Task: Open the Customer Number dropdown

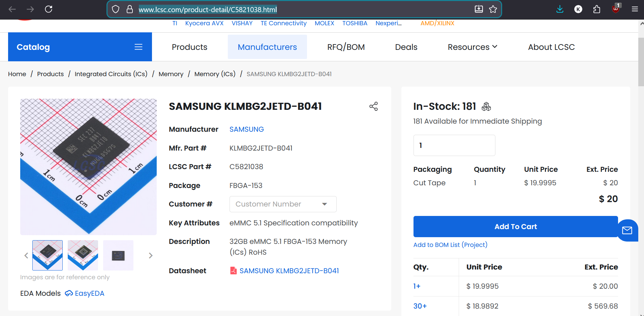Action: point(283,204)
